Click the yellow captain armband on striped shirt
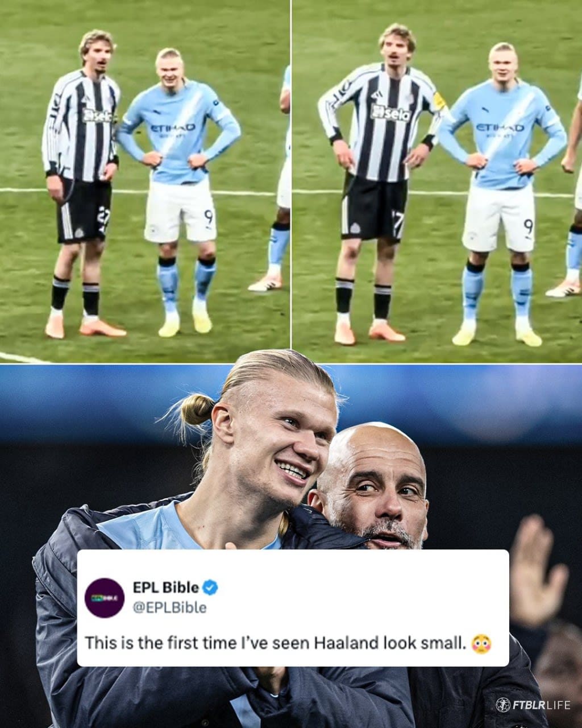Screen dimensions: 582x728 (439, 101)
